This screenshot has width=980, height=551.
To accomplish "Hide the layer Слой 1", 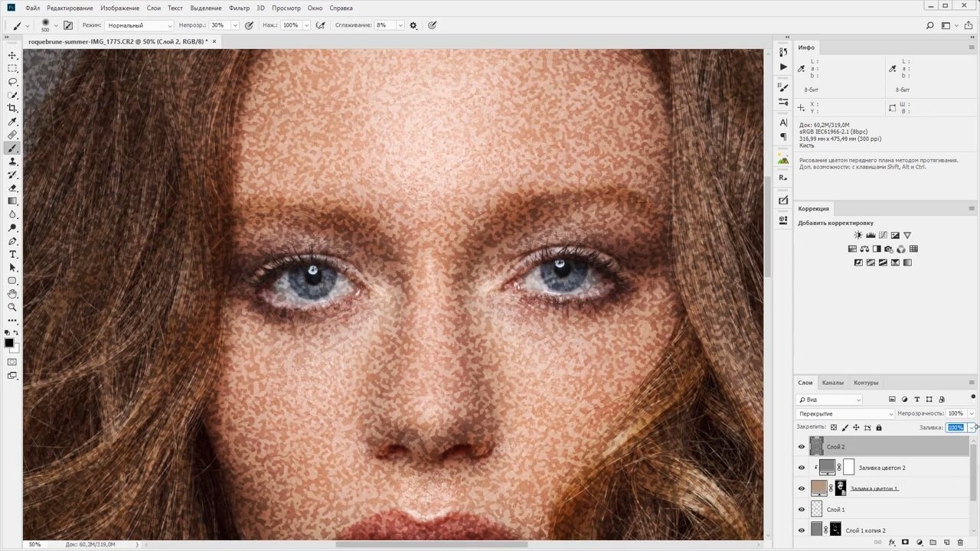I will (802, 509).
